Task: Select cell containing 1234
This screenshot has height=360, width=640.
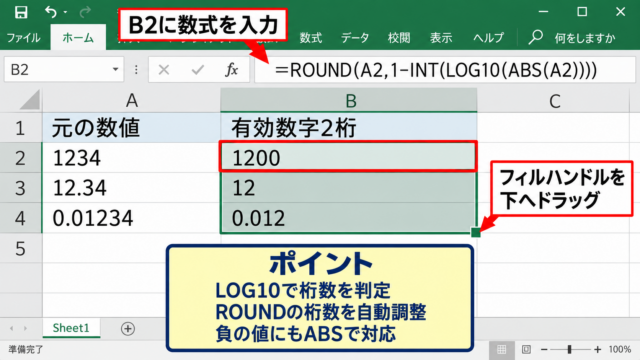Action: [x=131, y=158]
